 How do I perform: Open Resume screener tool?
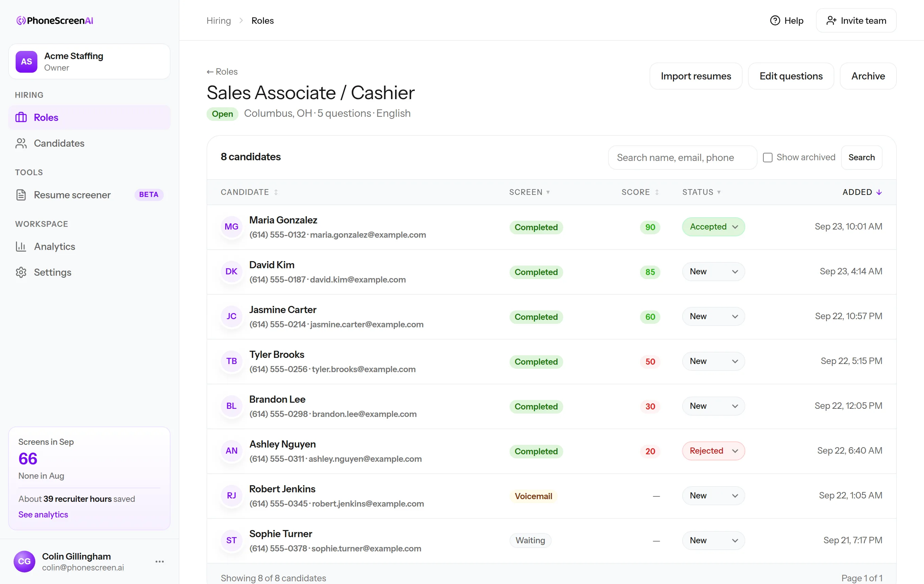pyautogui.click(x=89, y=195)
